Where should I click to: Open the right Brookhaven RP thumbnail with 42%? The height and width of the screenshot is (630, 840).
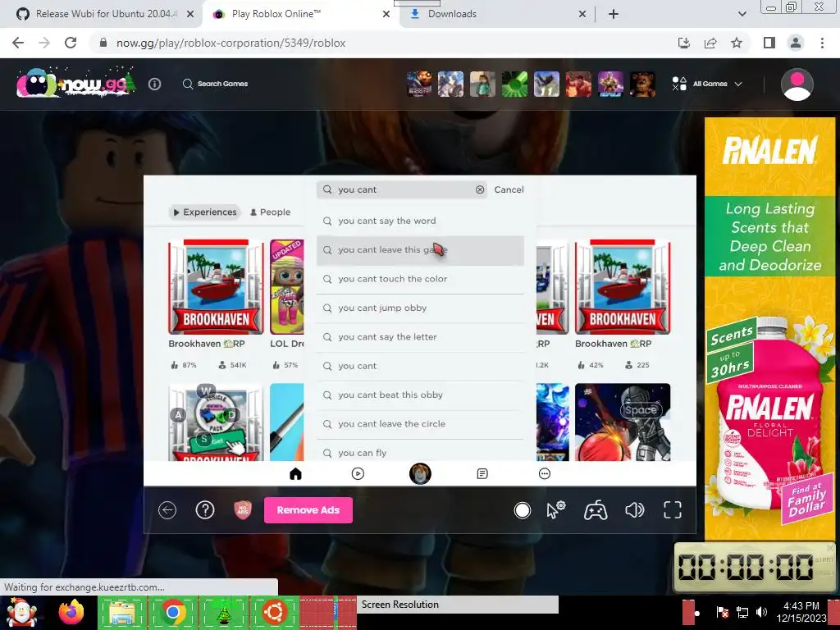(623, 287)
